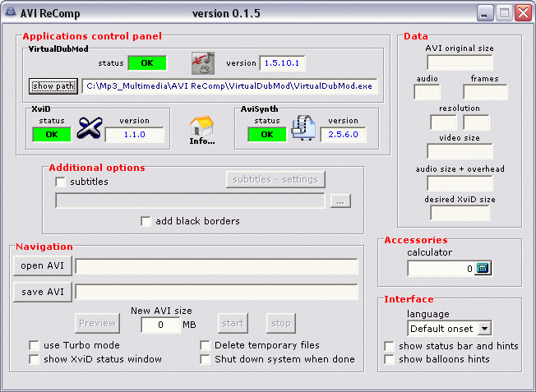Click the AviSynth filmstrip icon
Screen dimensions: 536x392
click(303, 128)
